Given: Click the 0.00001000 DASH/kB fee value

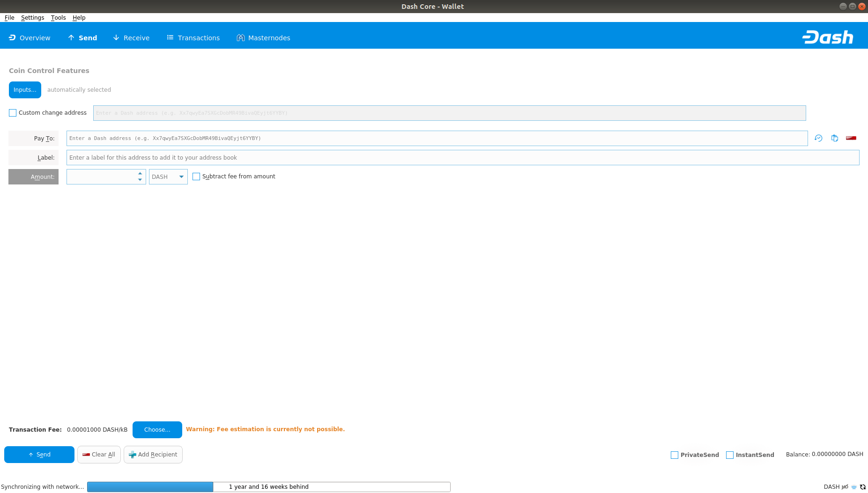Looking at the screenshot, I should tap(97, 430).
